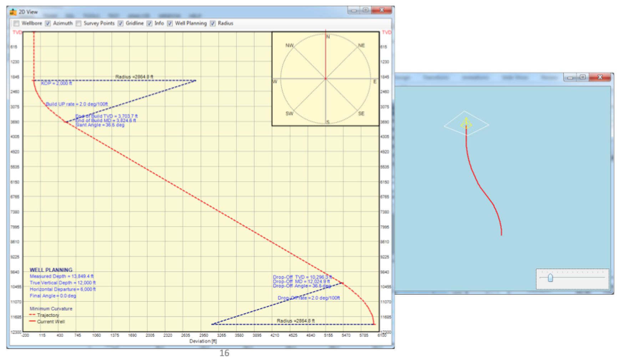Click the solid Current Well legend symbol

(x=32, y=321)
